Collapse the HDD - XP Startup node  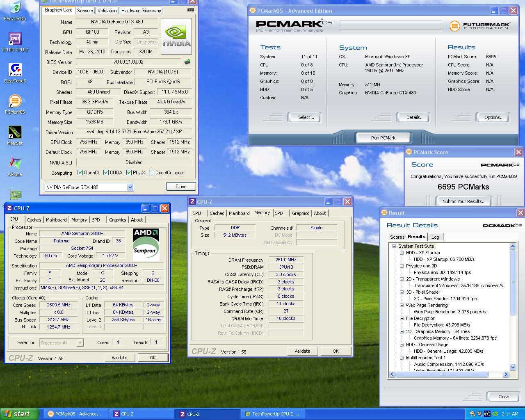click(x=402, y=253)
